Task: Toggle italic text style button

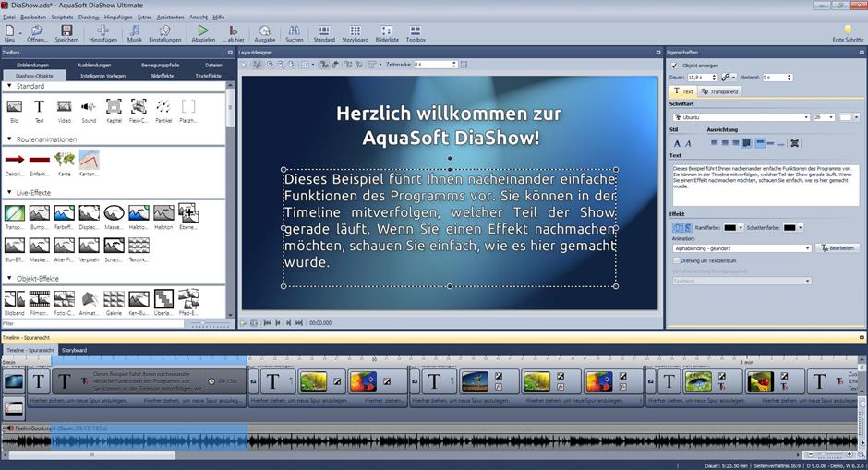Action: 688,143
